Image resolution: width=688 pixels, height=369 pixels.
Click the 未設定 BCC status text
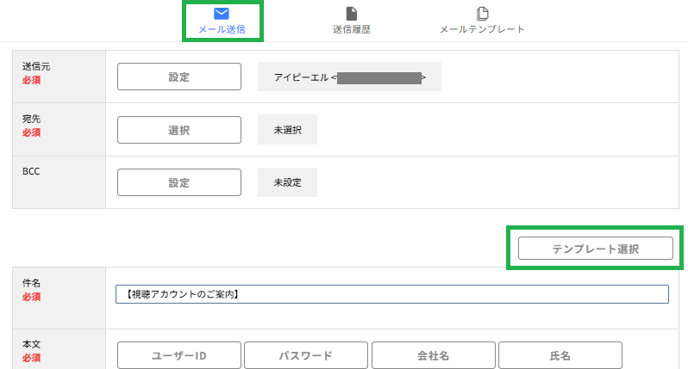tap(287, 183)
